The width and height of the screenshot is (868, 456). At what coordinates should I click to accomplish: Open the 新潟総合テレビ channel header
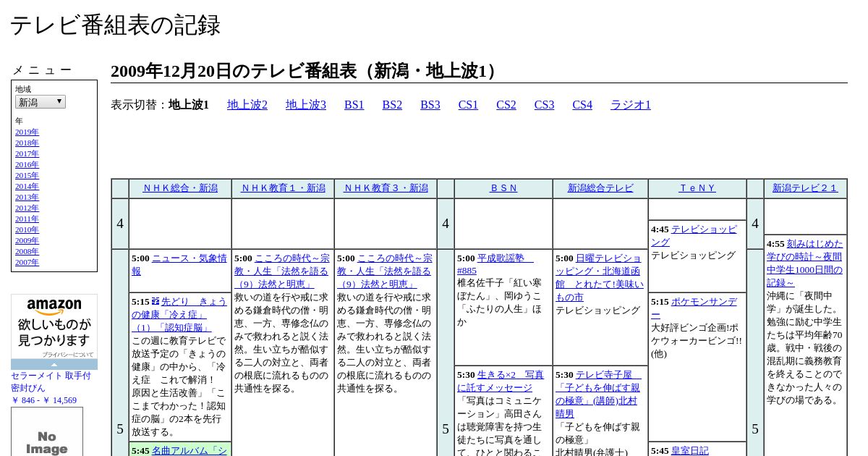600,188
